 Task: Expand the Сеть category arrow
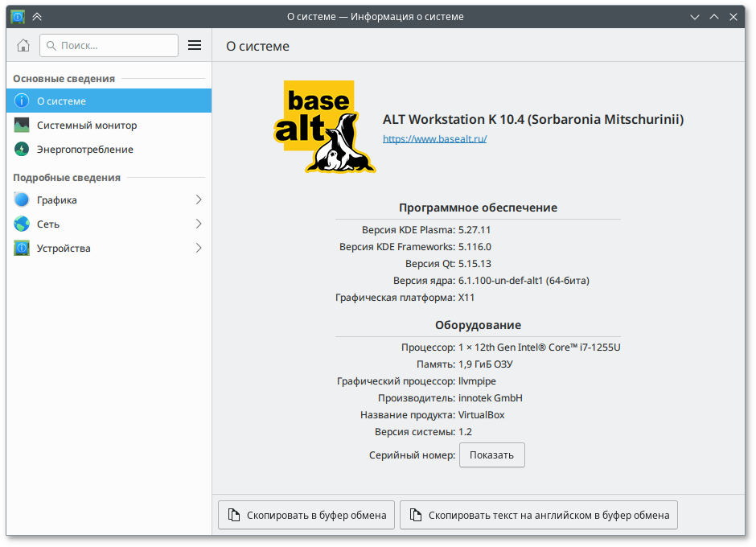pos(198,224)
